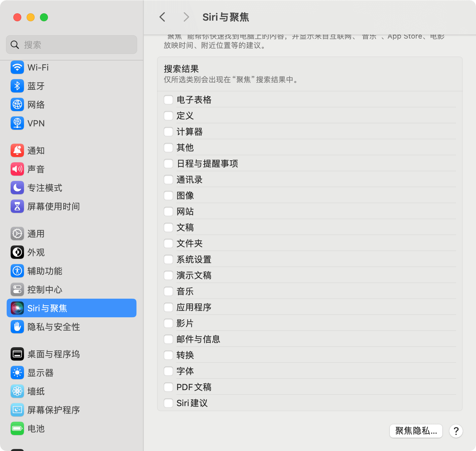476x451 pixels.
Task: Click the magnifier icon in search field
Action: click(x=15, y=45)
